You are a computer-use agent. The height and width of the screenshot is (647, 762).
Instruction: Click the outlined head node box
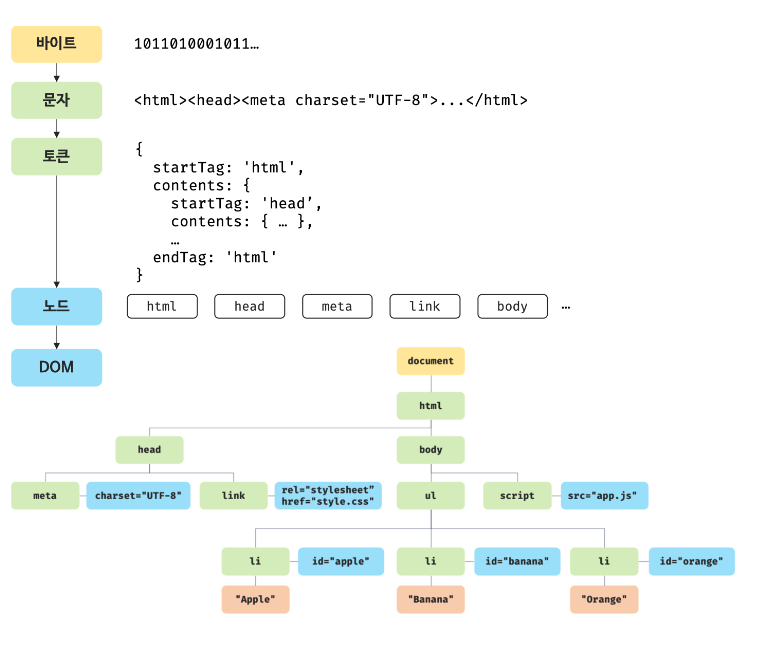click(x=250, y=306)
